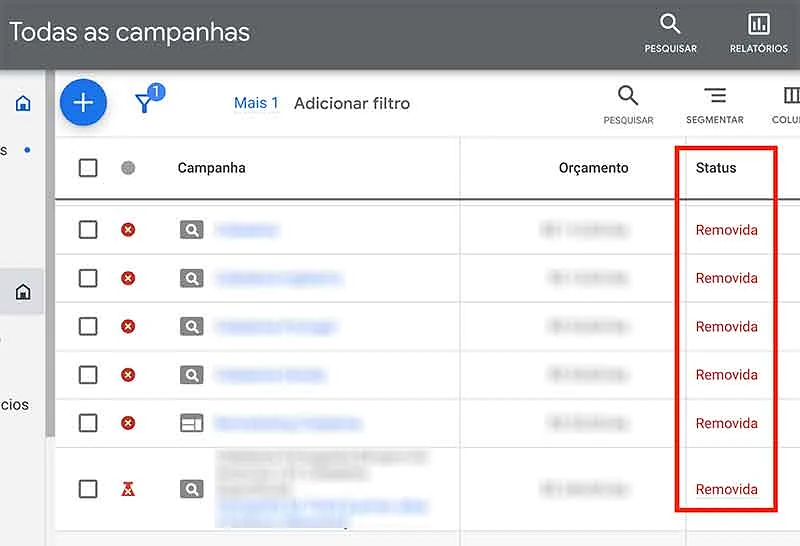Screen dimensions: 800x546
Task: Click Removida status in last row
Action: [x=727, y=489]
